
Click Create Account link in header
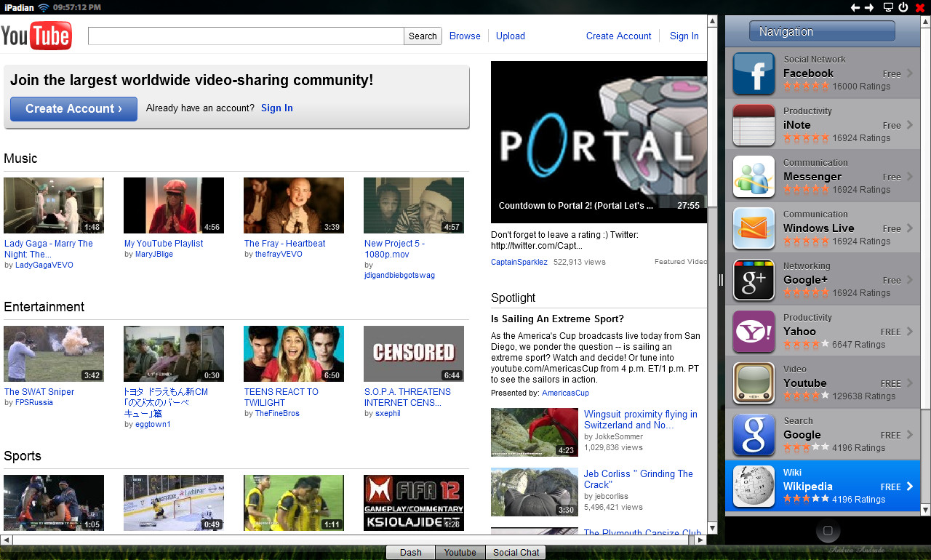click(x=619, y=36)
